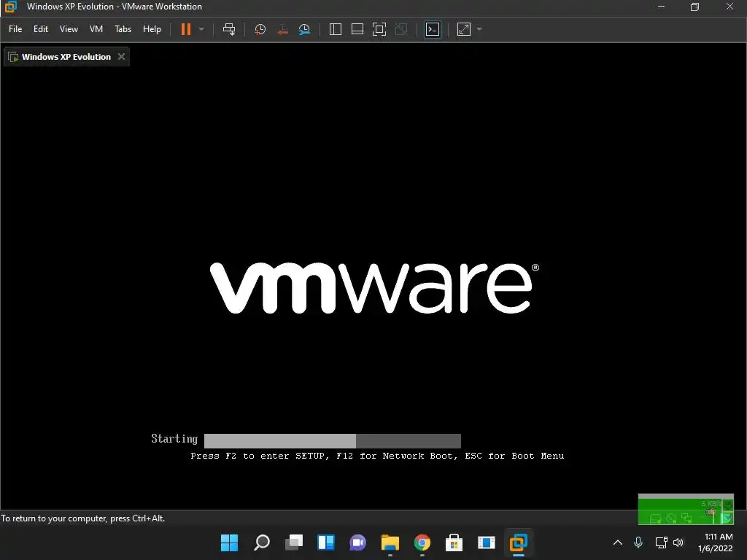Image resolution: width=747 pixels, height=560 pixels.
Task: Send Ctrl+Alt+Del to the virtual machine
Action: pyautogui.click(x=229, y=29)
